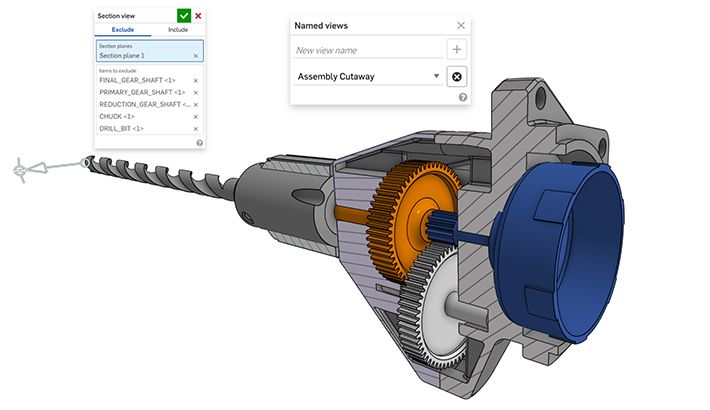Open the Assembly Cutaway view dropdown
The width and height of the screenshot is (710, 410).
click(436, 76)
